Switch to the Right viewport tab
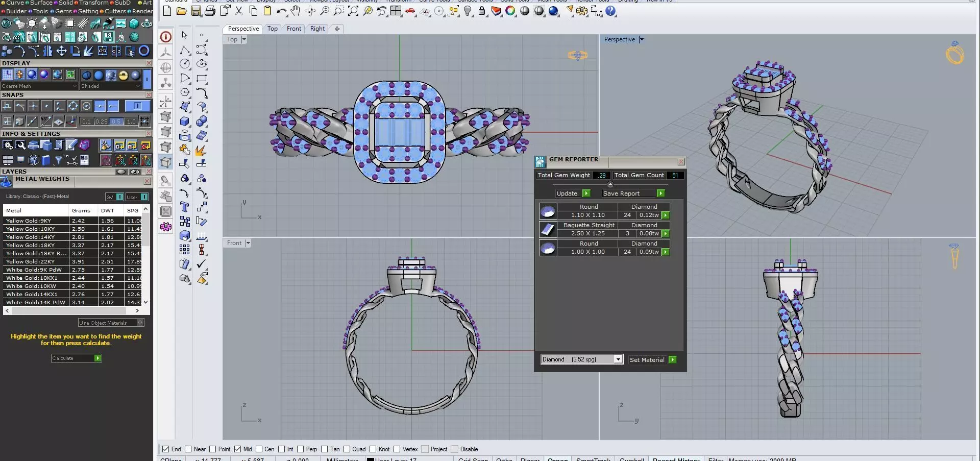Screen dimensions: 980x461 (317, 29)
